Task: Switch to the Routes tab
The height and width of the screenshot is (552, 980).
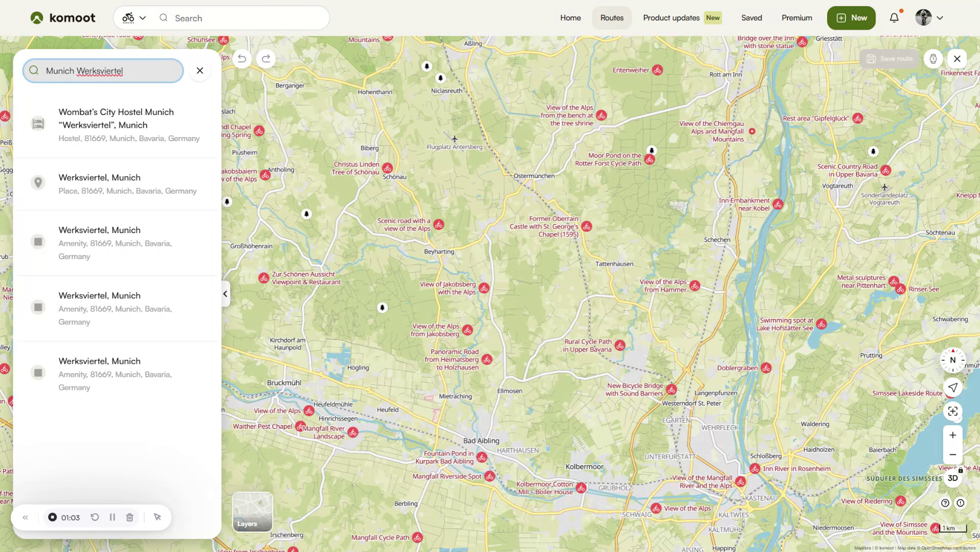Action: coord(611,17)
